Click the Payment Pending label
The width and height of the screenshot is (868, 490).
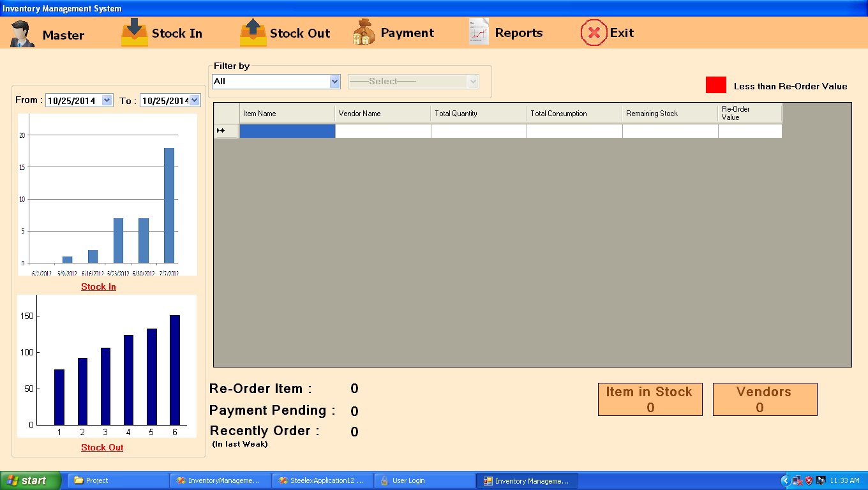[x=273, y=410]
